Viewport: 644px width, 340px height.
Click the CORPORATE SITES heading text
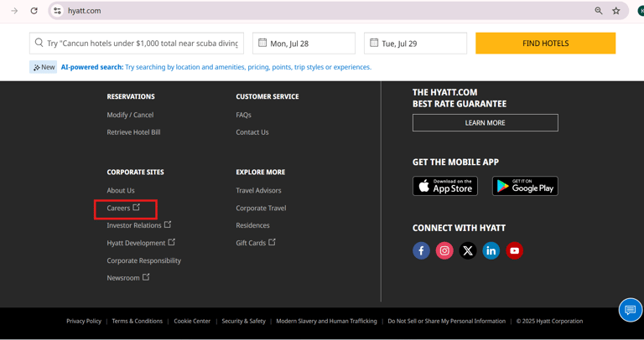[x=135, y=172]
